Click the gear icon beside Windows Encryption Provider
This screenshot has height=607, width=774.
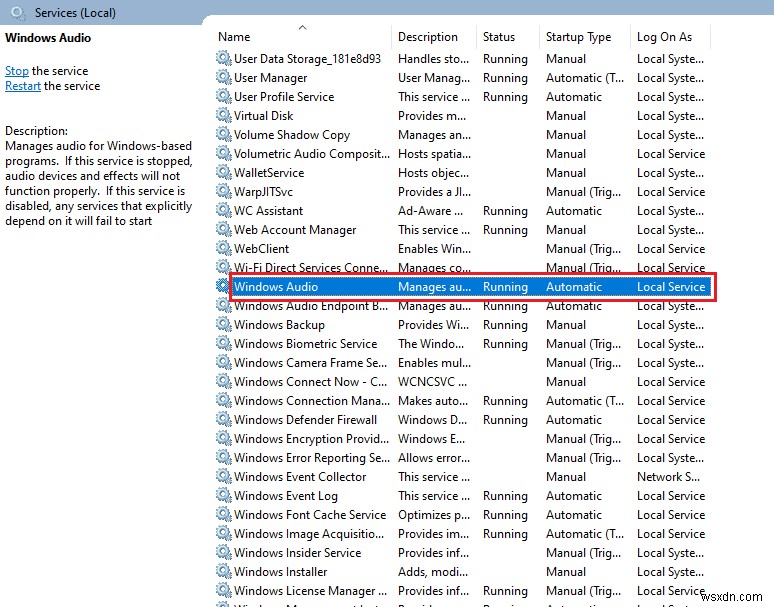click(x=224, y=438)
